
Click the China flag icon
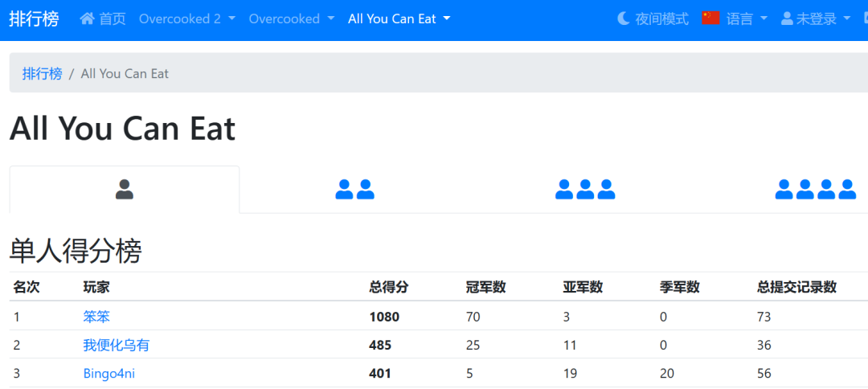click(710, 18)
